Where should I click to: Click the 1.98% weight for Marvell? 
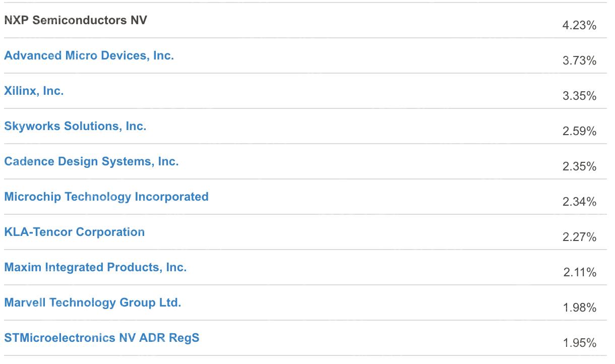click(580, 308)
